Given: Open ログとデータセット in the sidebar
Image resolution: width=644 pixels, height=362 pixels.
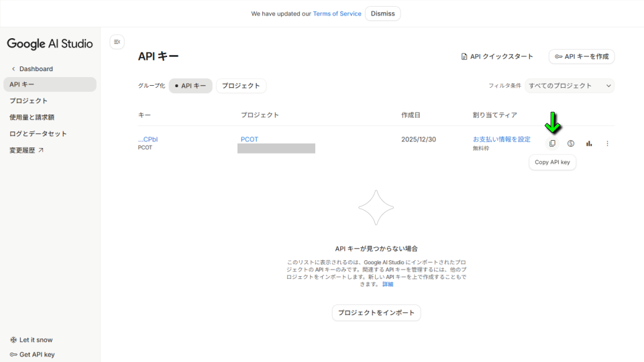Looking at the screenshot, I should [38, 133].
